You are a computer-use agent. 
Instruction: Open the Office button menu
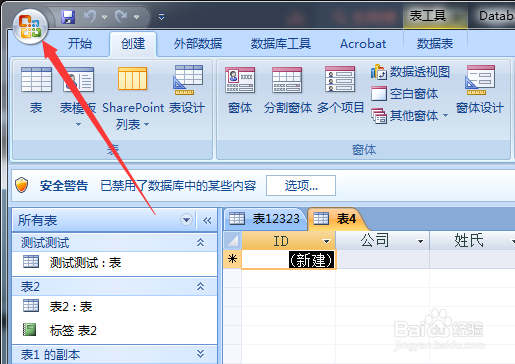coord(30,27)
